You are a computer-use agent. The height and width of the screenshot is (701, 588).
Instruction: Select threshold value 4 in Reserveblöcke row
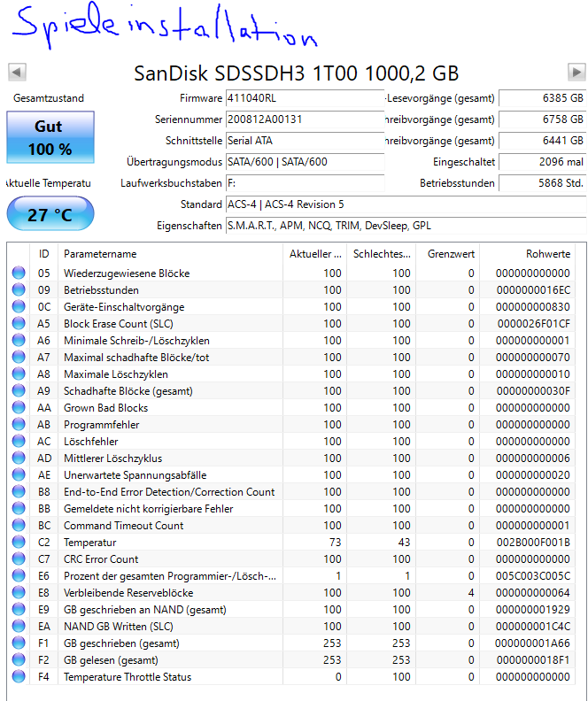pos(471,593)
